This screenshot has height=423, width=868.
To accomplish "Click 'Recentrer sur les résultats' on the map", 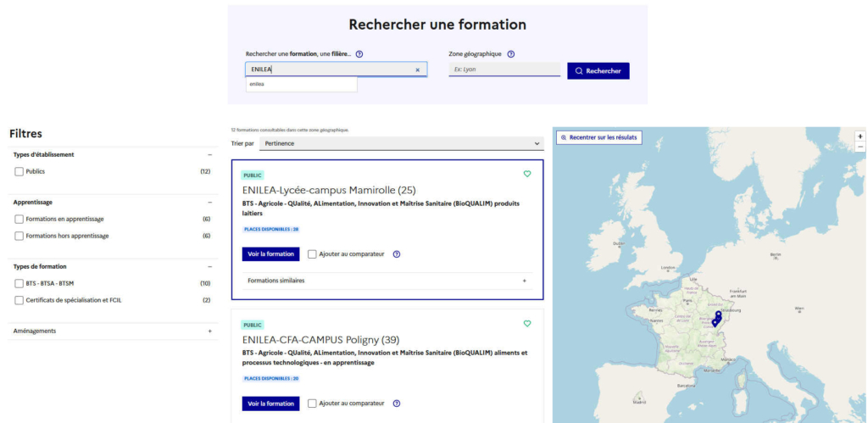I will (599, 137).
